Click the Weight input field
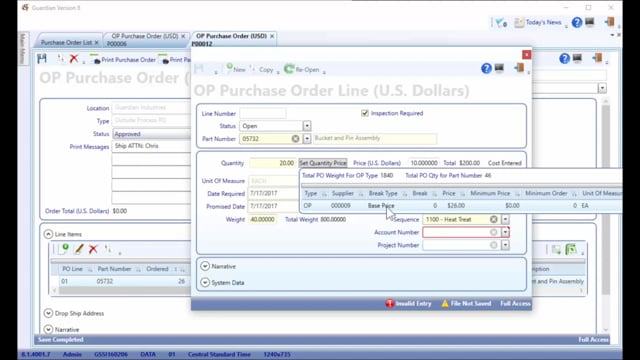 (x=262, y=220)
